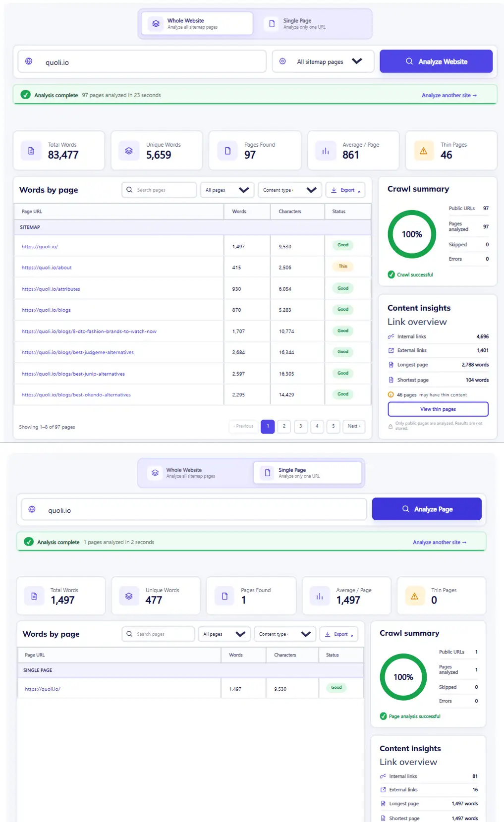This screenshot has width=504, height=822.
Task: Click layers icon in top Whole Website tab
Action: point(156,24)
